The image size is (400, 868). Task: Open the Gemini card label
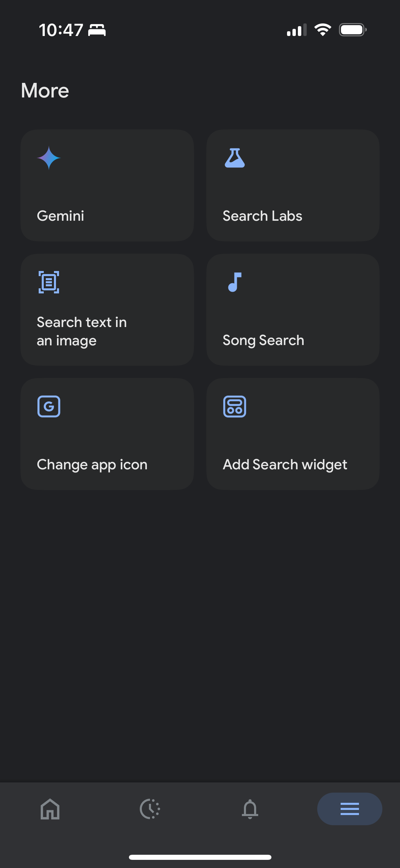point(60,216)
